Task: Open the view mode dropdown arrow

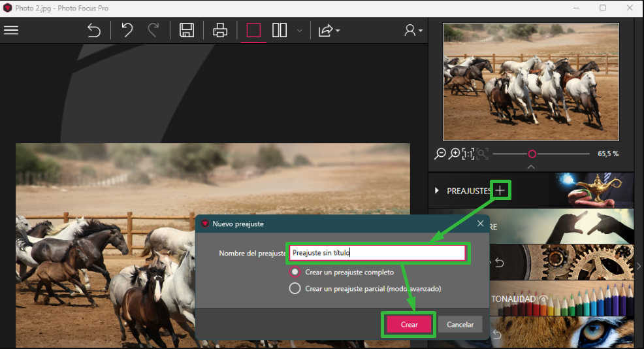Action: pyautogui.click(x=299, y=31)
